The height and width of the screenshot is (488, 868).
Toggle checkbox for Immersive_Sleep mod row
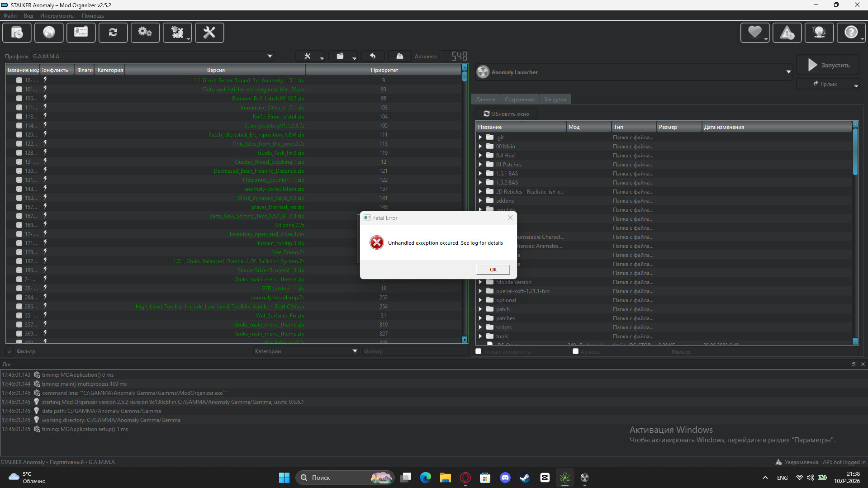[19, 108]
